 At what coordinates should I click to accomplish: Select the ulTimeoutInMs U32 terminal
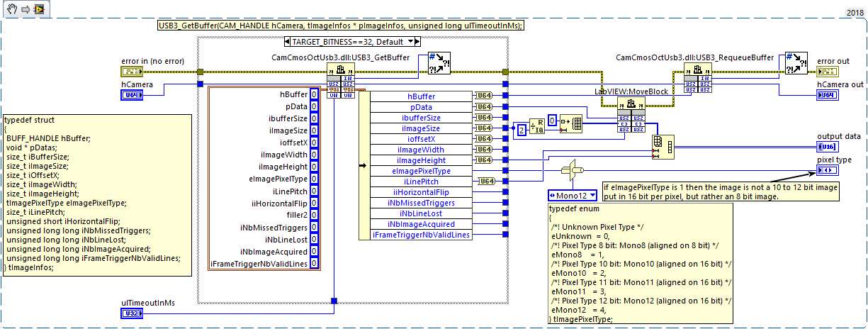click(133, 313)
